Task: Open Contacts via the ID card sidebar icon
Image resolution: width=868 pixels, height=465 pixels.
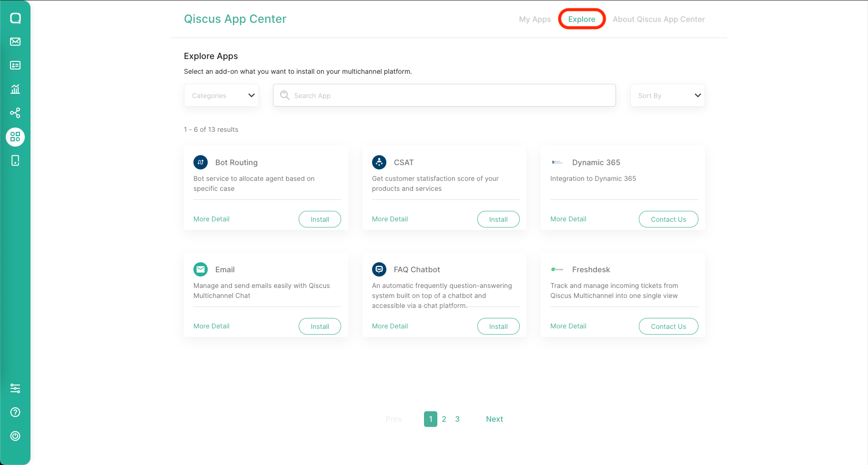Action: (x=15, y=65)
